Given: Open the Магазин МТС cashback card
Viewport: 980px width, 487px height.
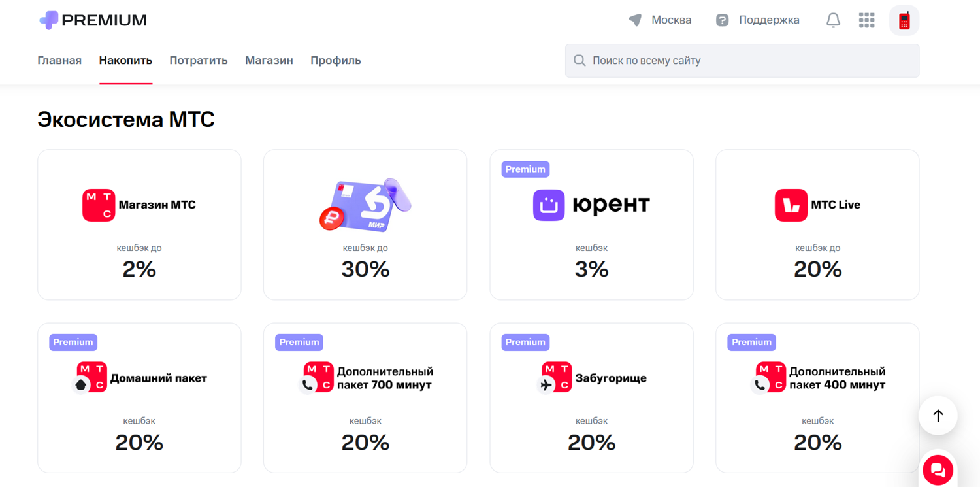Looking at the screenshot, I should point(139,225).
